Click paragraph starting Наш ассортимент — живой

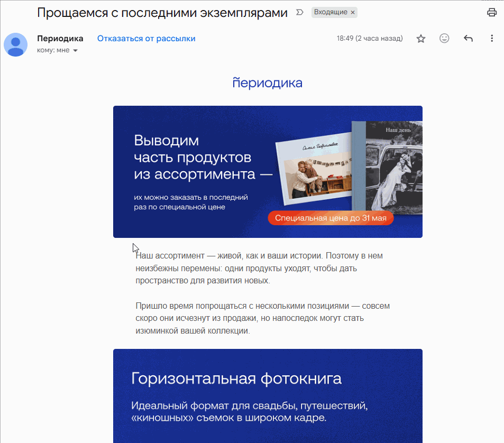[x=259, y=268]
